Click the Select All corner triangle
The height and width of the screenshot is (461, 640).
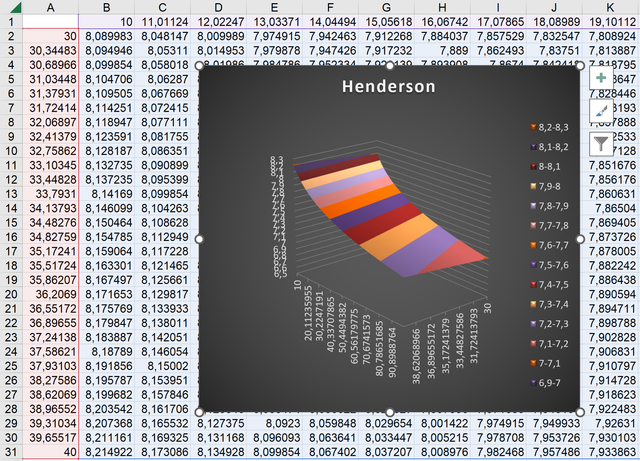tap(14, 7)
